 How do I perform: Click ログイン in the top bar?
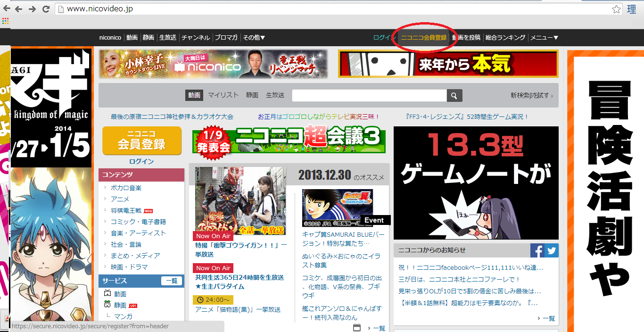point(383,38)
